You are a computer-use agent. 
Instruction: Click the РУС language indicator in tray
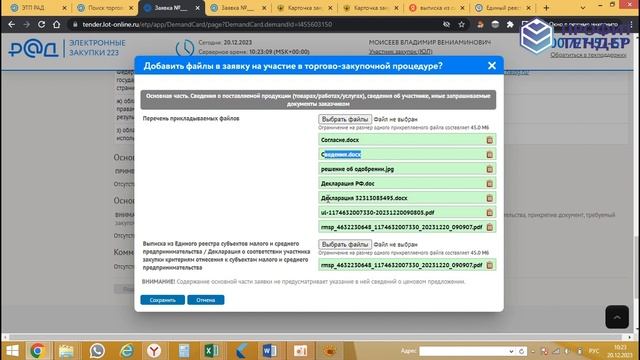click(x=594, y=351)
